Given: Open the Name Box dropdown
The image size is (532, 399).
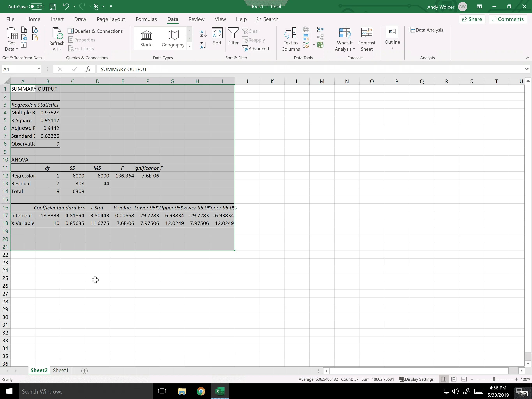Looking at the screenshot, I should (x=39, y=69).
